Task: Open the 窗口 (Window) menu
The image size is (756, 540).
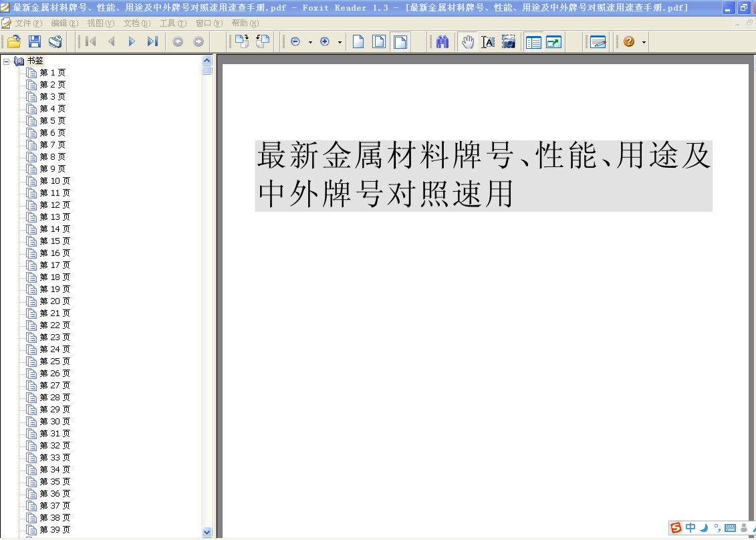Action: (x=209, y=23)
